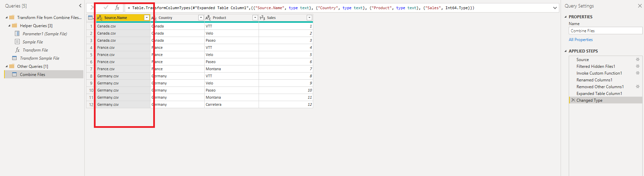Click the Sales value 10 cell
This screenshot has height=176, width=644.
pos(286,90)
